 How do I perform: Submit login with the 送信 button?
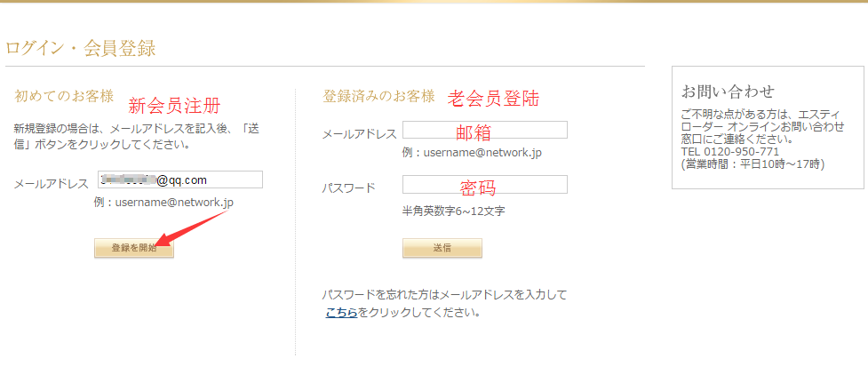(442, 248)
